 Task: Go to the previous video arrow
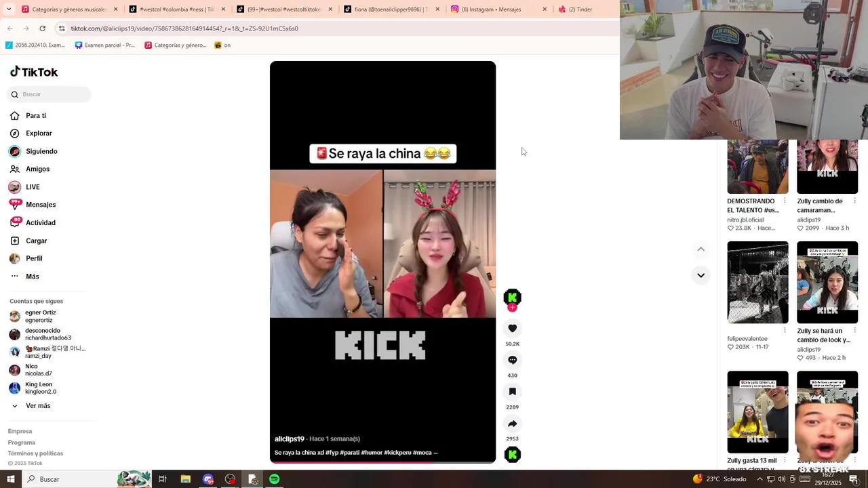[701, 249]
